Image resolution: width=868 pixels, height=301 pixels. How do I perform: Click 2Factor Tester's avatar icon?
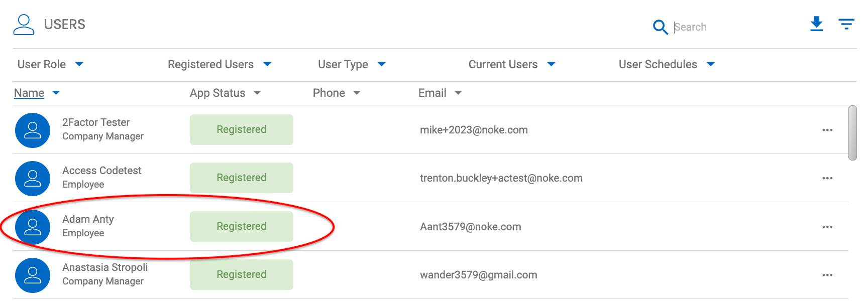[x=33, y=130]
